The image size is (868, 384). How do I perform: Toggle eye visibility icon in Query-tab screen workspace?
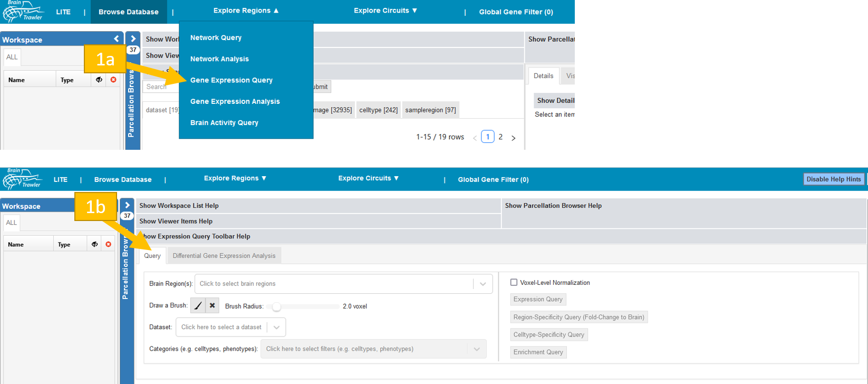94,244
